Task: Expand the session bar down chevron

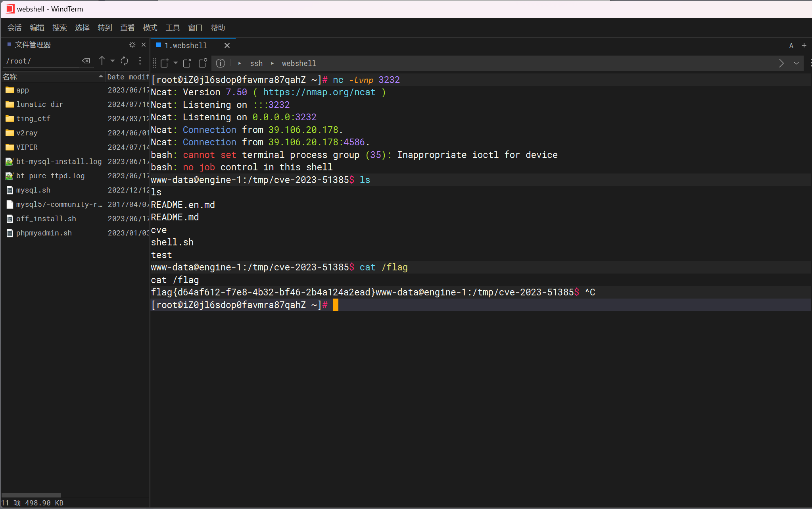Action: pos(796,63)
